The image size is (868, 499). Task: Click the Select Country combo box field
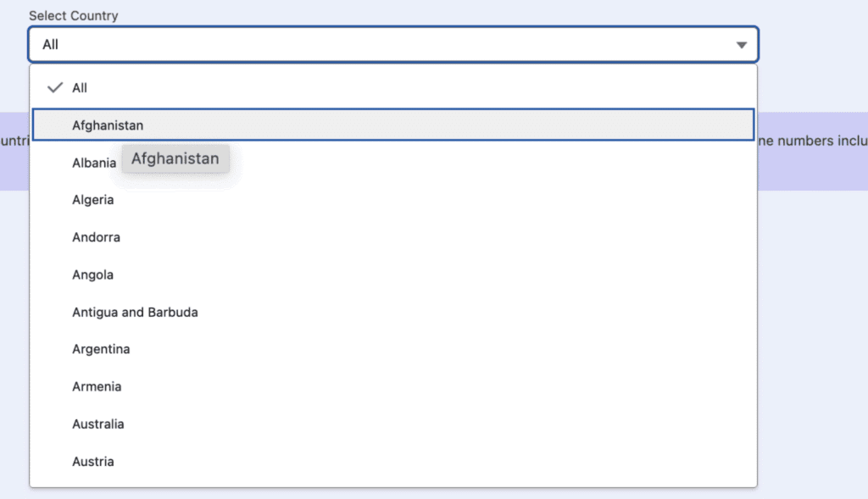[x=381, y=45]
